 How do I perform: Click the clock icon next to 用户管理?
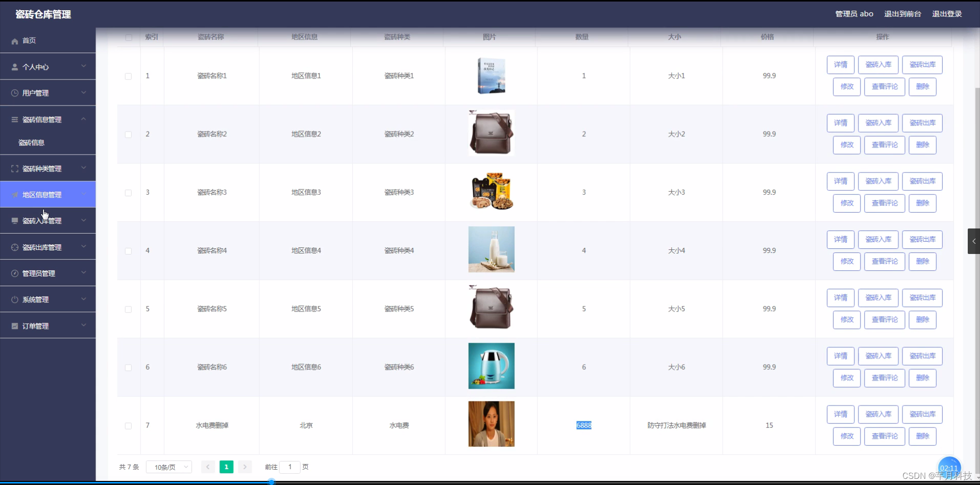(14, 93)
